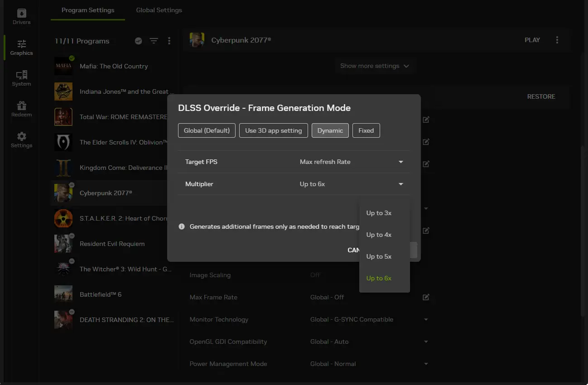Click the Cyberpunk 2077 icon in the header
Viewport: 588px width, 385px height.
point(197,40)
